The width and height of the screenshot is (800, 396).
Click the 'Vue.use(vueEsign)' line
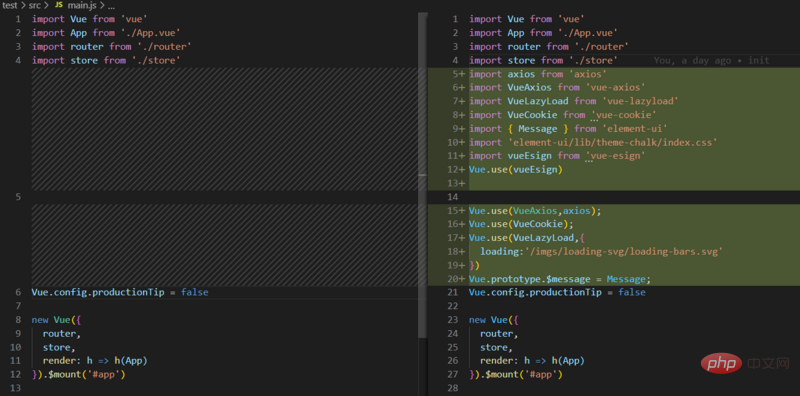516,169
